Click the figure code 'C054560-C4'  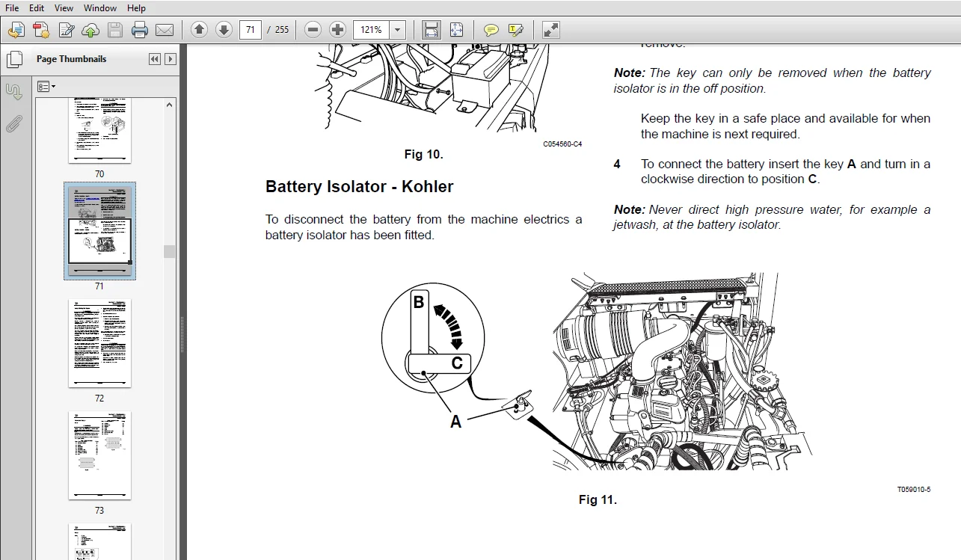(562, 144)
